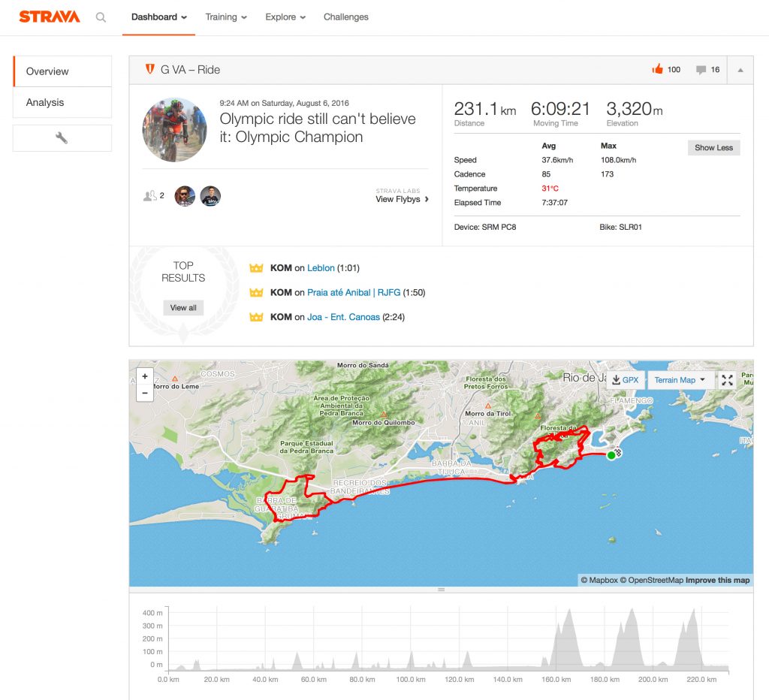Download the GPX file
Image resolution: width=769 pixels, height=700 pixels.
pyautogui.click(x=626, y=380)
